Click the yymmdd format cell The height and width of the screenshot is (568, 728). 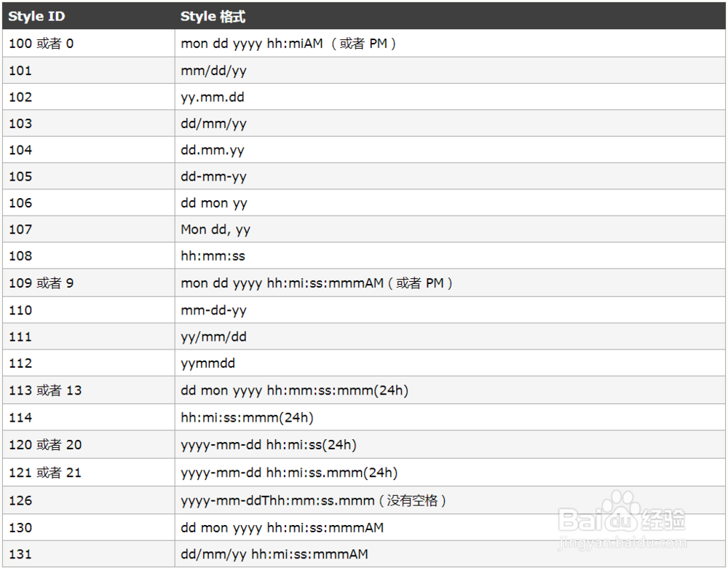point(208,363)
